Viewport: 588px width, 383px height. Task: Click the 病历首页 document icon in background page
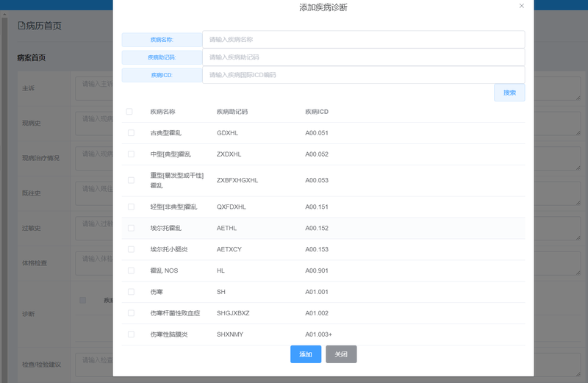tap(21, 26)
